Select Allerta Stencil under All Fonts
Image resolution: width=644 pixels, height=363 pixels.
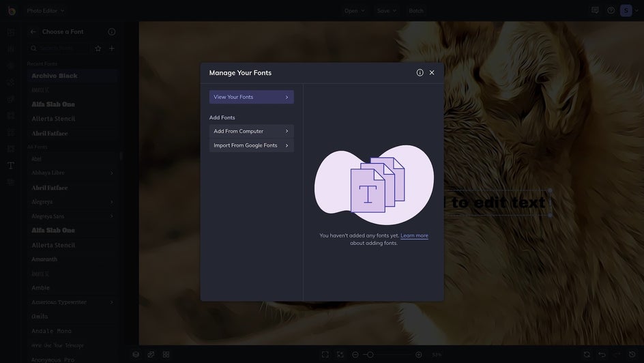tap(72, 245)
